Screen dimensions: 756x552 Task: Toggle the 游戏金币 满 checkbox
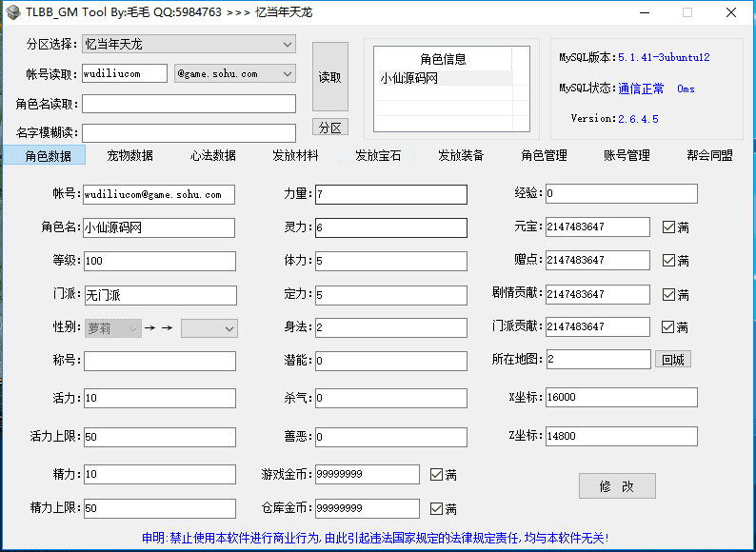[436, 474]
